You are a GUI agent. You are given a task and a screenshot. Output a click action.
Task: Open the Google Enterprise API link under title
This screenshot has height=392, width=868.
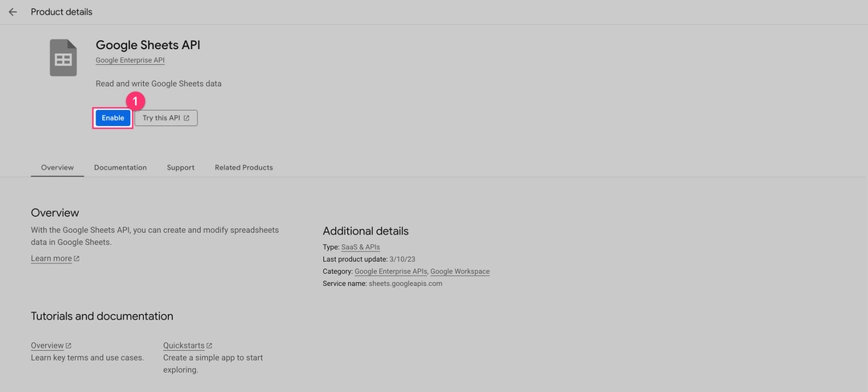tap(130, 60)
